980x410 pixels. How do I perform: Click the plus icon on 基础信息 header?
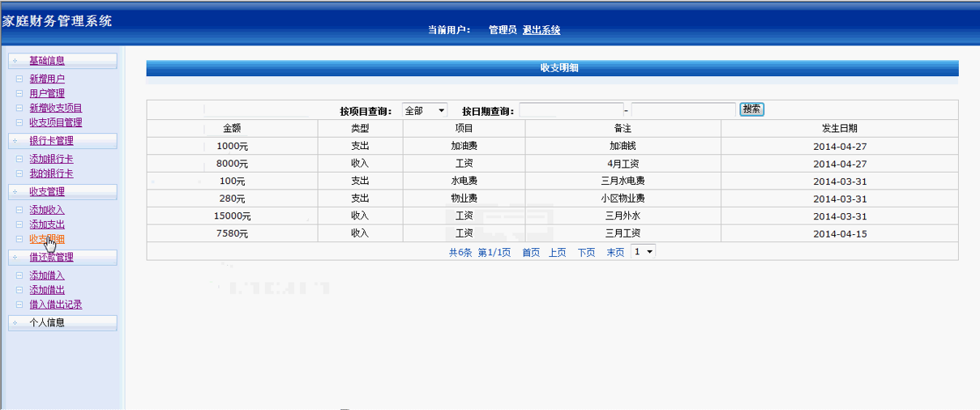(15, 61)
